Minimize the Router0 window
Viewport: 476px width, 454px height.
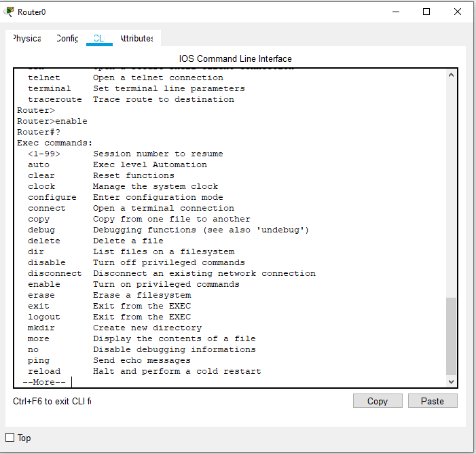395,12
